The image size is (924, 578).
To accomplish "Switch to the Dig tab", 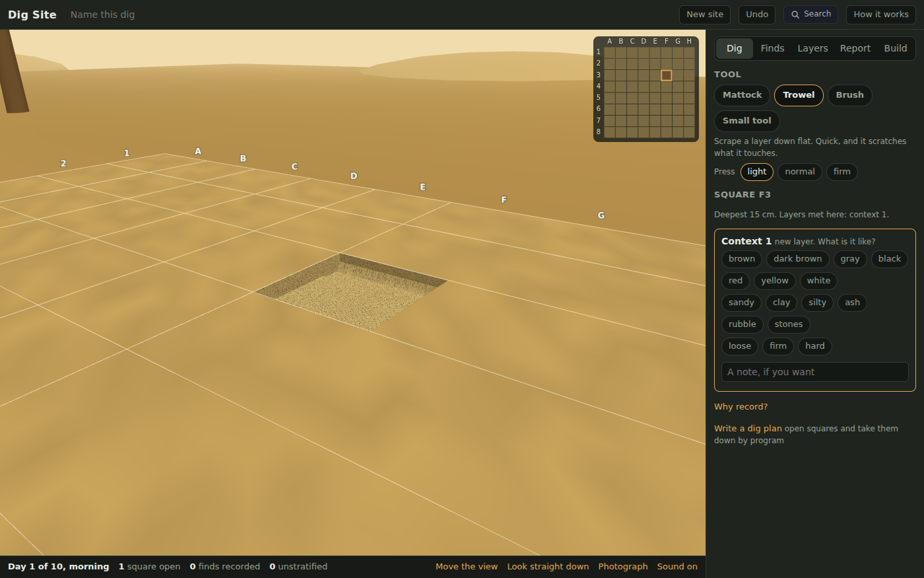I will 735,48.
